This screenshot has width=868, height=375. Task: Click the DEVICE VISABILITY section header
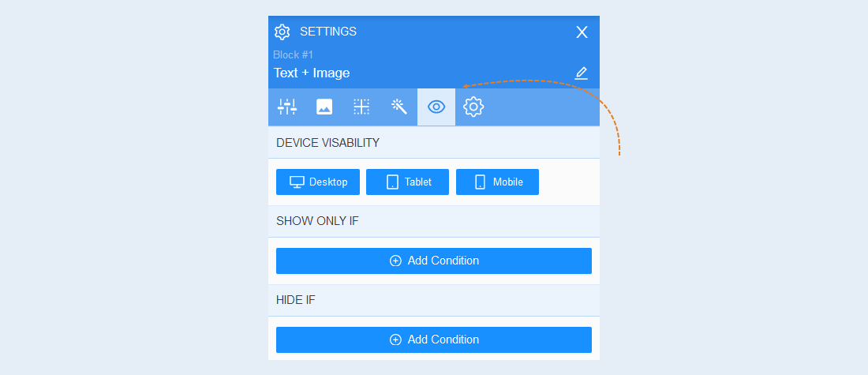tap(434, 143)
